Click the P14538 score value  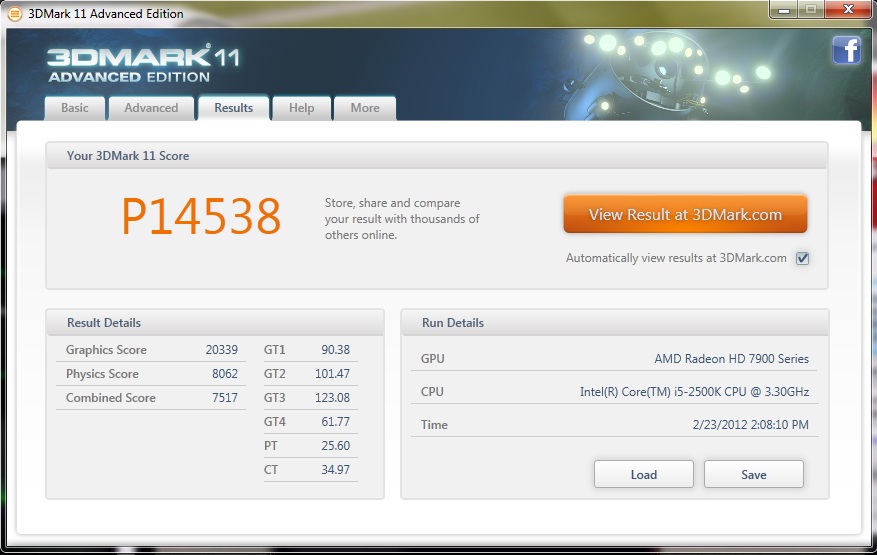point(201,217)
